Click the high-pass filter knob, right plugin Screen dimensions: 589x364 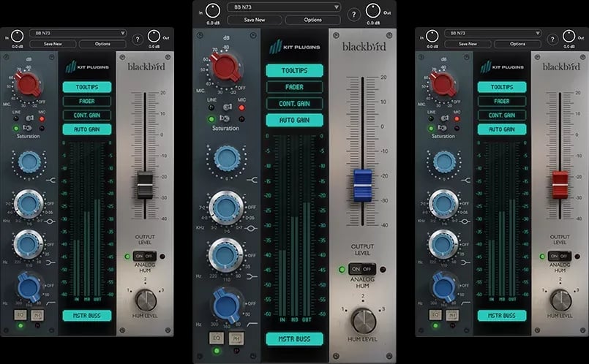pyautogui.click(x=443, y=287)
